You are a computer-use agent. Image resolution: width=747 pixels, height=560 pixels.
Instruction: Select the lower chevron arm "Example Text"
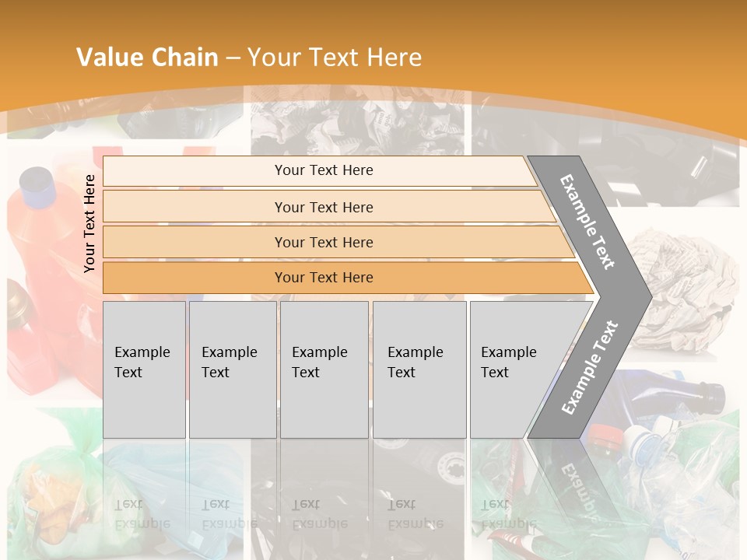pyautogui.click(x=589, y=367)
